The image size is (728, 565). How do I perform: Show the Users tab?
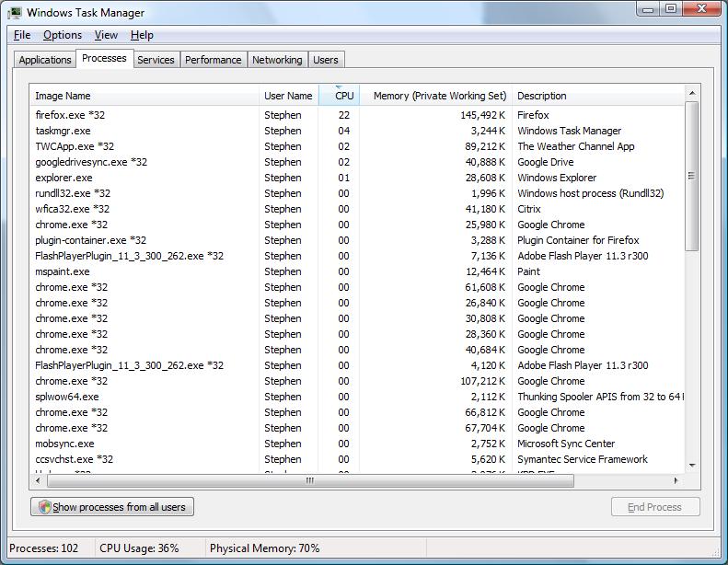pos(326,60)
